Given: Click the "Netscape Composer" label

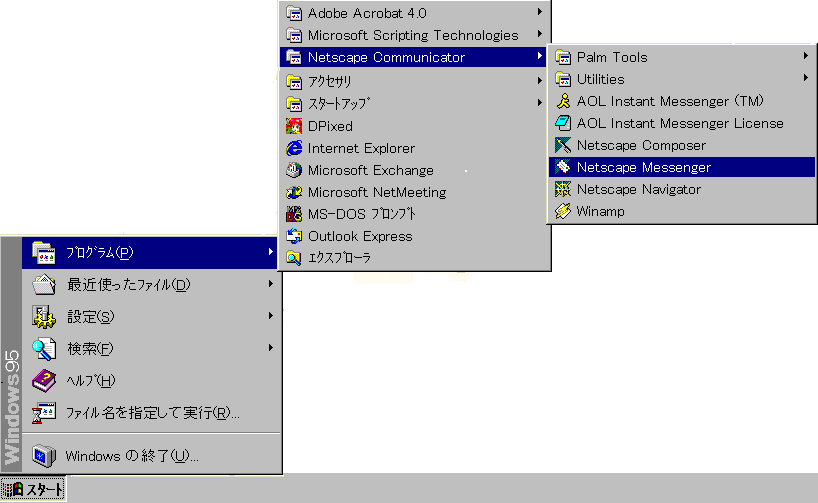Looking at the screenshot, I should click(x=641, y=146).
